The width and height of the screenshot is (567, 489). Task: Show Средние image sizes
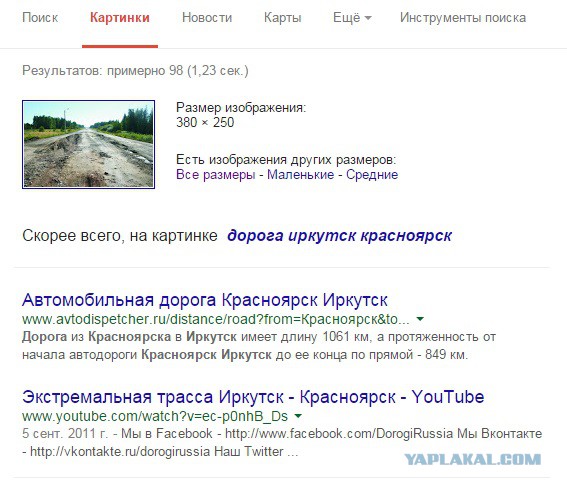[372, 175]
